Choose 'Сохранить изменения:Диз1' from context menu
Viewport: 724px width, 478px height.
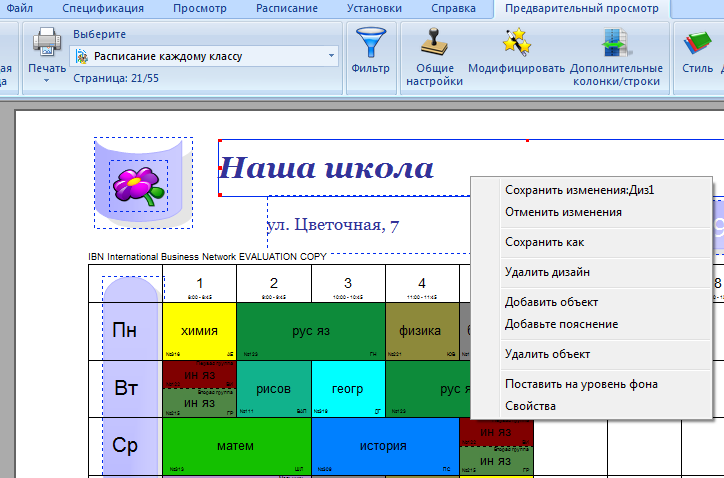click(x=579, y=190)
